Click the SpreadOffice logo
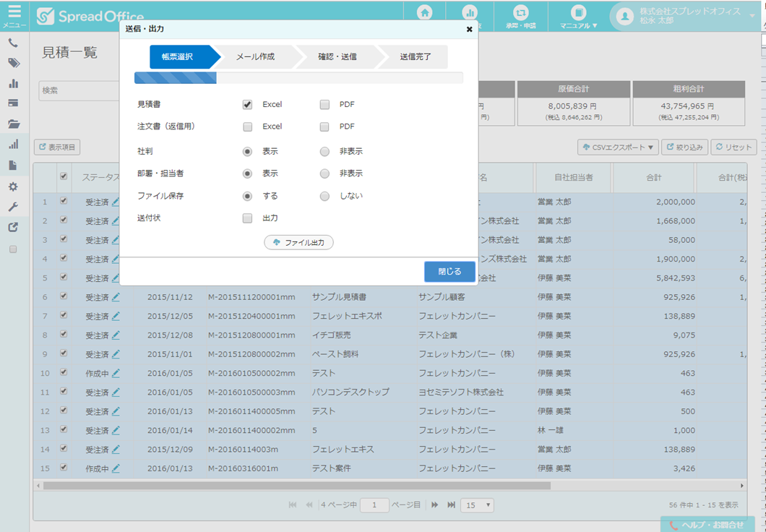Screen dimensions: 766x532 click(90, 17)
